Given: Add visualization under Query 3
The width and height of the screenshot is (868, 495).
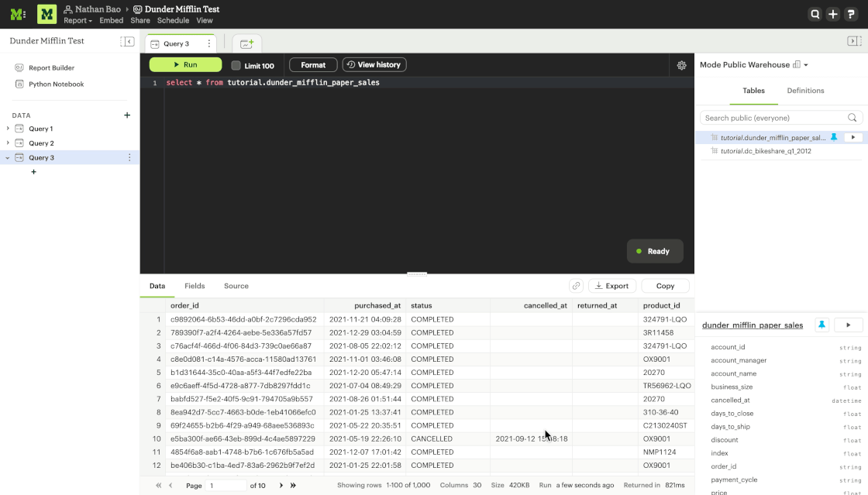Looking at the screenshot, I should [x=34, y=172].
